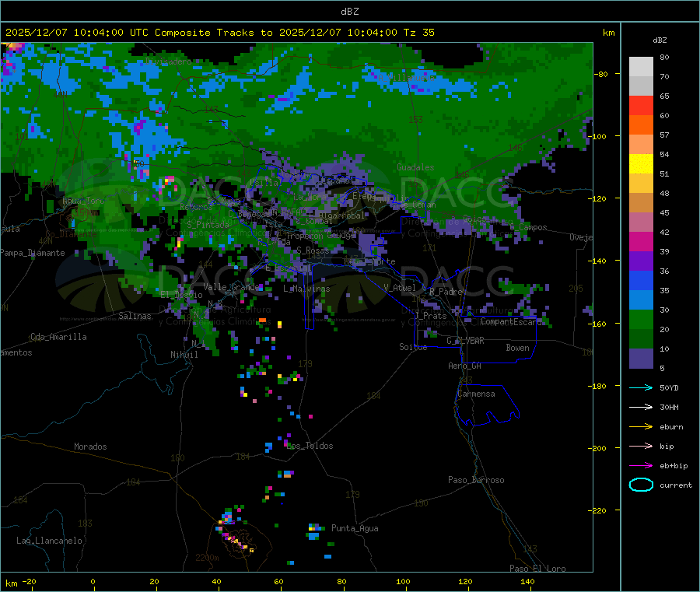Select the pink bip arrow symbol

[x=641, y=446]
